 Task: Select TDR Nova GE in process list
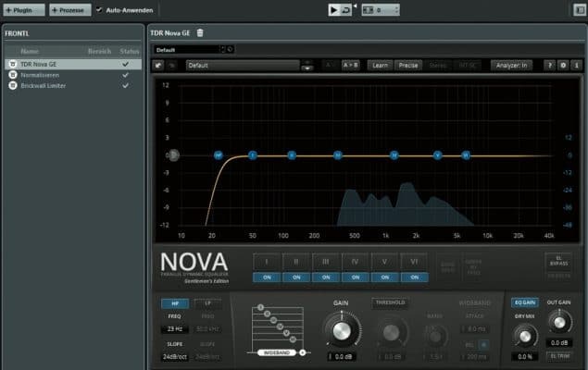[73, 64]
